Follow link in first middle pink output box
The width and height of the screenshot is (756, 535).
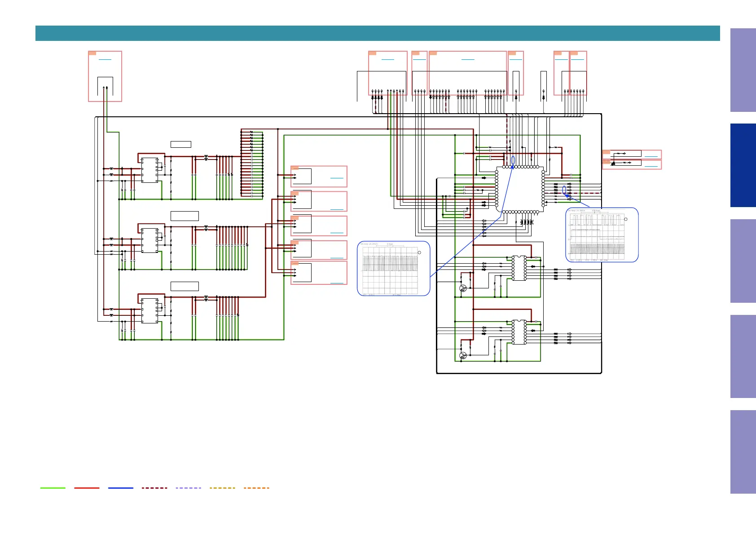[337, 178]
